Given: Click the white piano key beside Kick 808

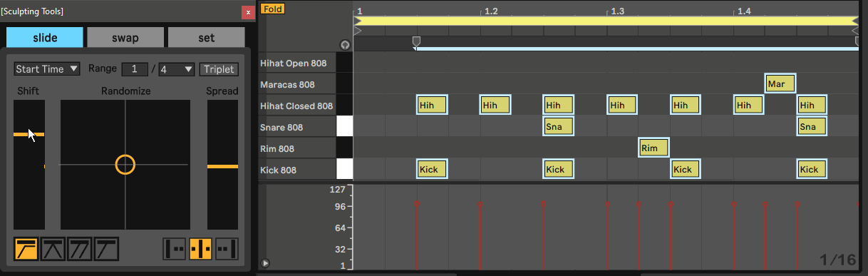Looking at the screenshot, I should point(344,170).
